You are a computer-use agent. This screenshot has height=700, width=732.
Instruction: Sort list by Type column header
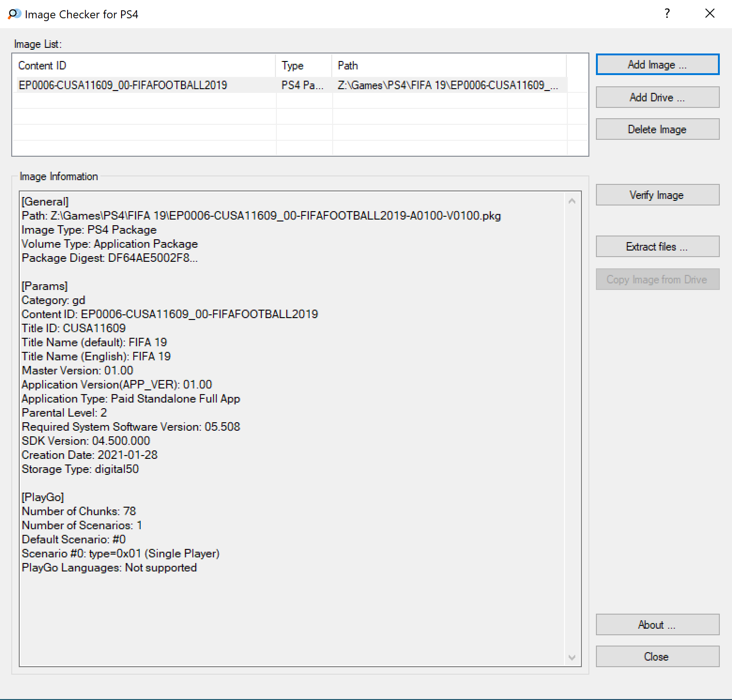pyautogui.click(x=304, y=66)
